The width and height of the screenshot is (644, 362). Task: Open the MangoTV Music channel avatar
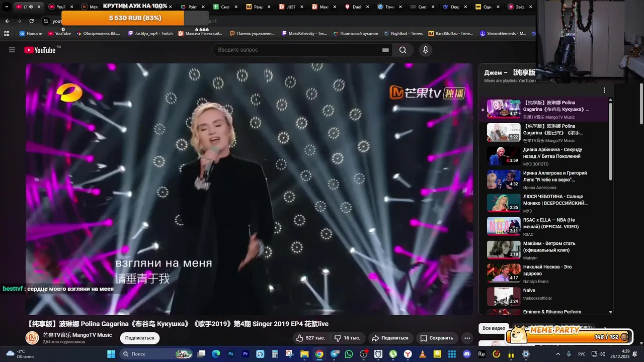coord(32,338)
